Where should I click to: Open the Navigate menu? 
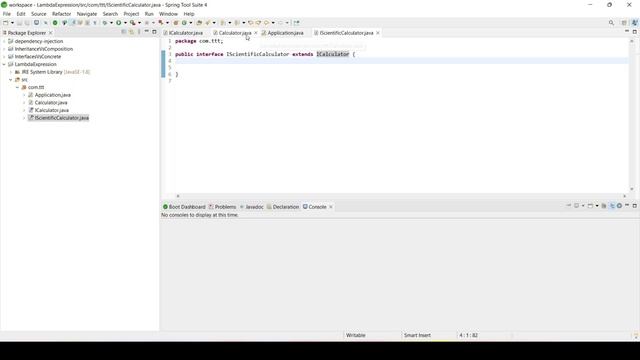click(x=87, y=14)
